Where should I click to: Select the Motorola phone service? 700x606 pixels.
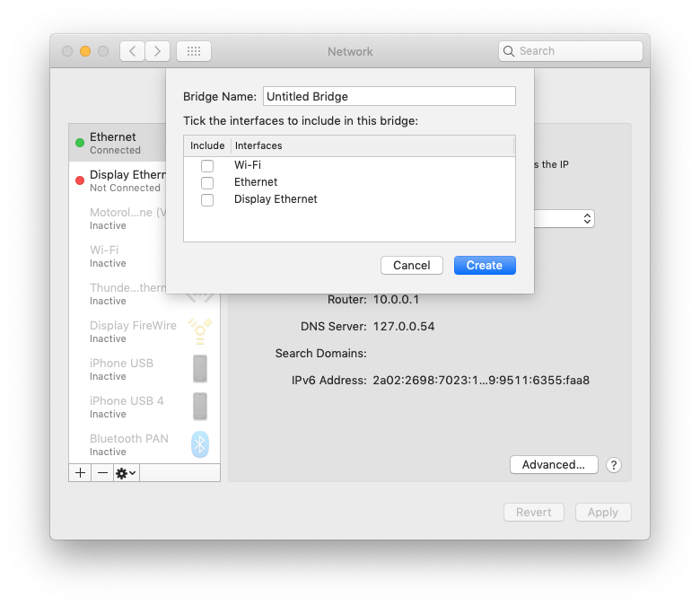(118, 218)
